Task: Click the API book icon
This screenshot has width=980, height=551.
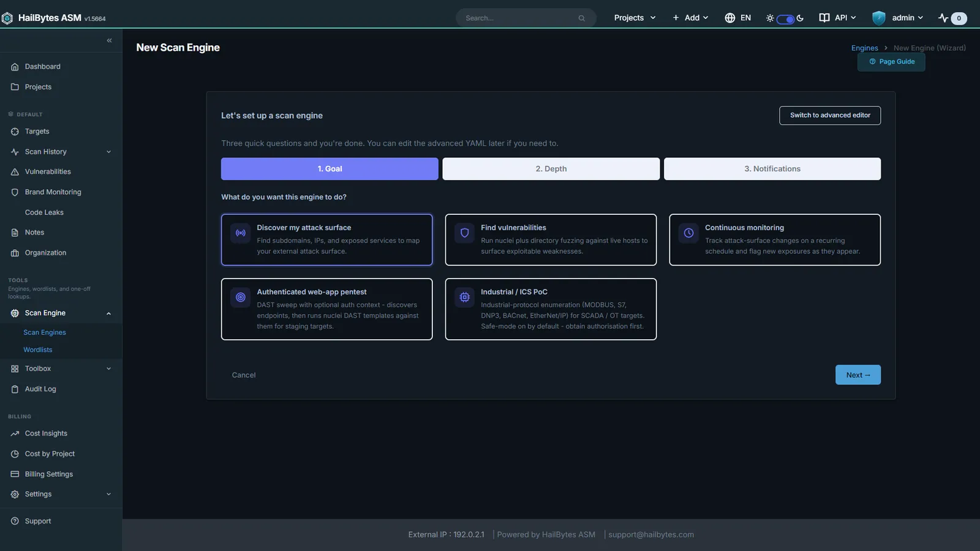Action: tap(824, 18)
